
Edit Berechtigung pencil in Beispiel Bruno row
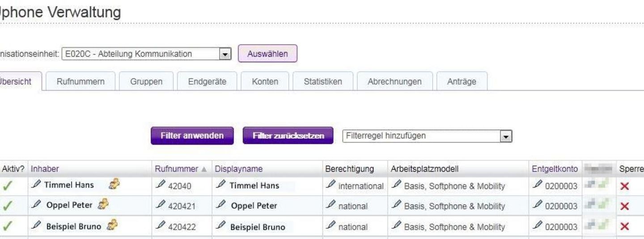tap(331, 225)
